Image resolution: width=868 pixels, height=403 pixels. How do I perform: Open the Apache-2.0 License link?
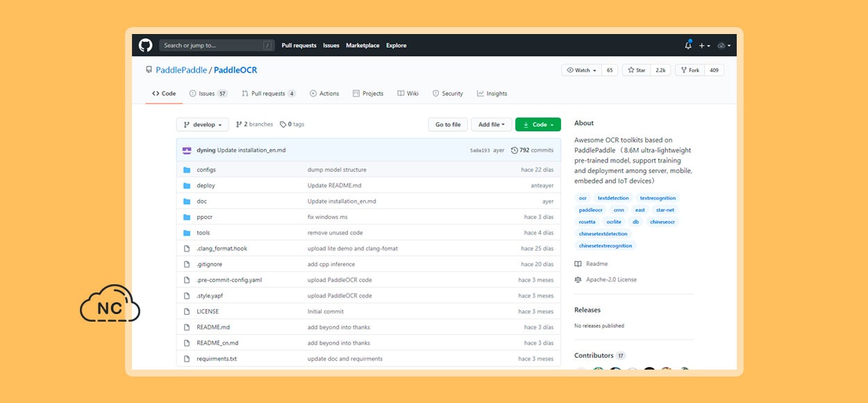[606, 279]
